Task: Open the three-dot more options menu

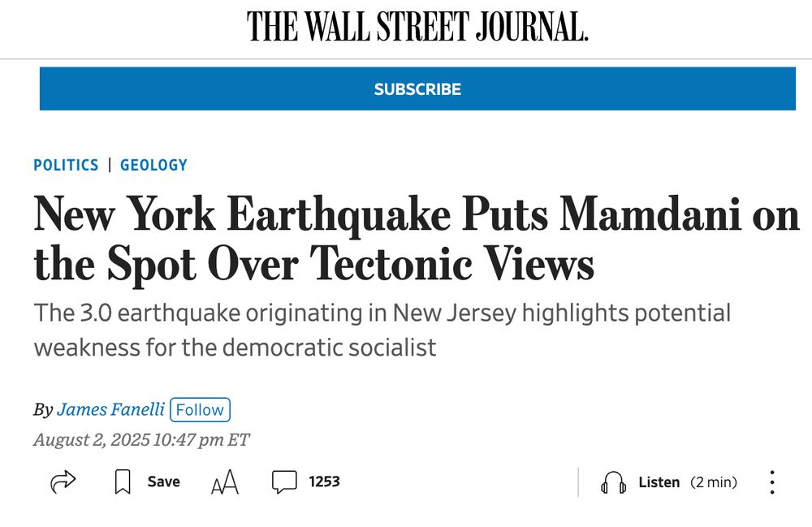Action: (772, 482)
